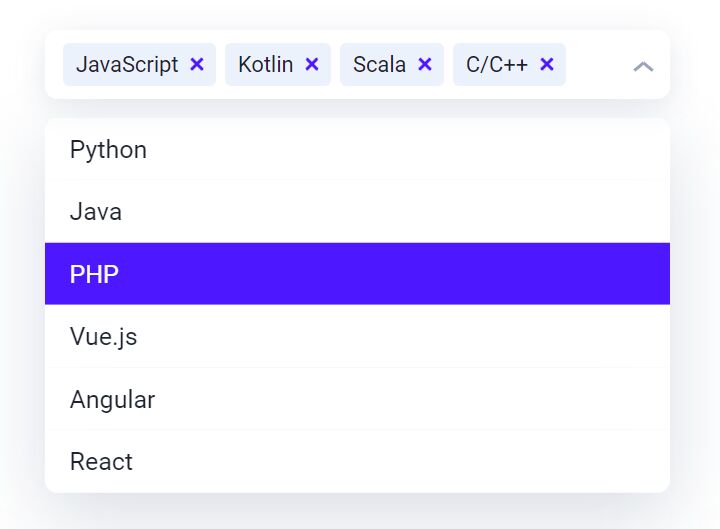Choose the Java option
The height and width of the screenshot is (529, 720).
pyautogui.click(x=357, y=212)
